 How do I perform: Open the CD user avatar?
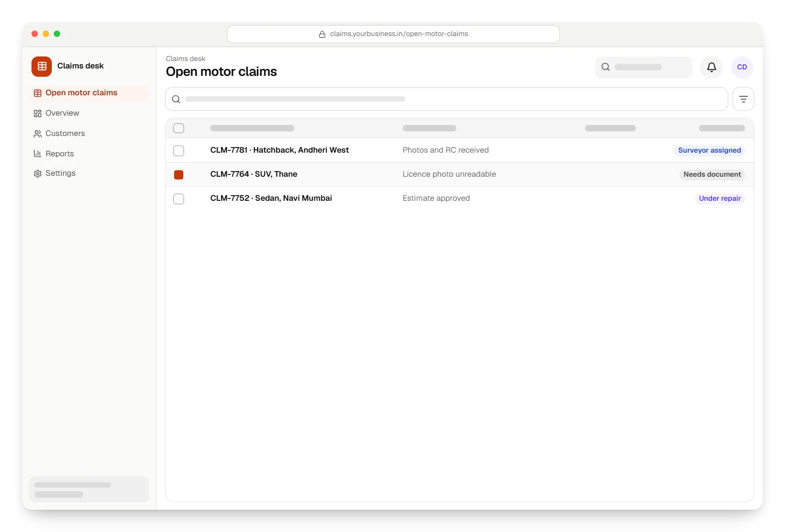tap(742, 67)
